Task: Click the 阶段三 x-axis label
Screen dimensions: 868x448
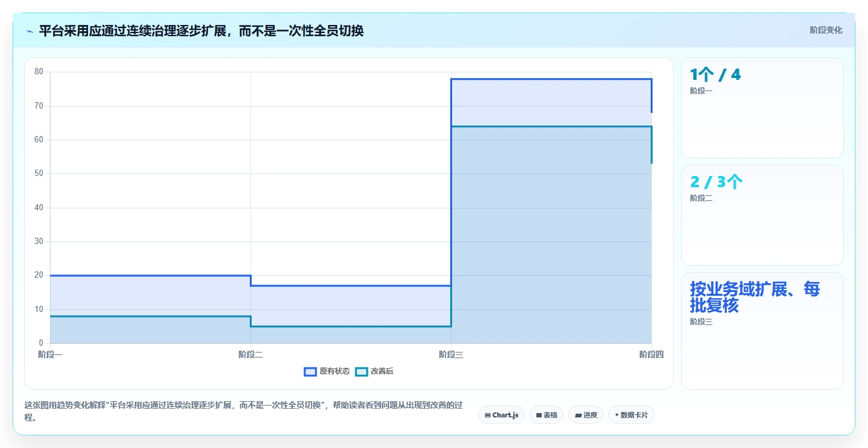Action: click(x=451, y=354)
